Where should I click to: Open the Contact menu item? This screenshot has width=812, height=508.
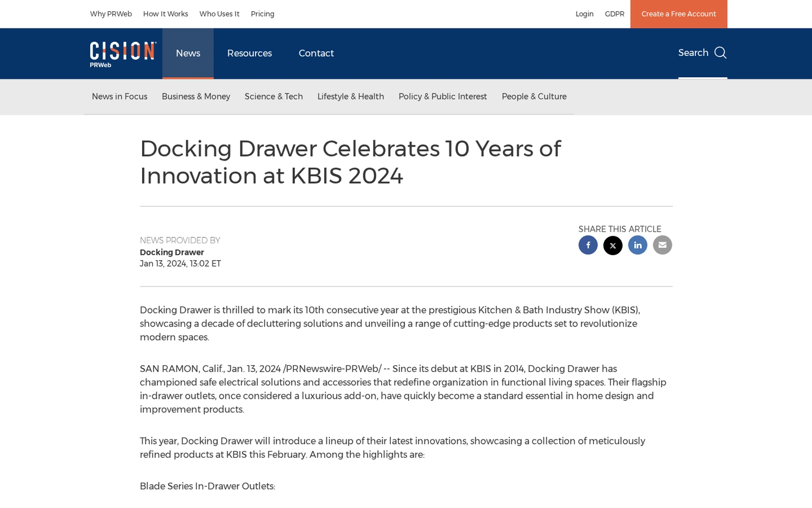click(316, 53)
